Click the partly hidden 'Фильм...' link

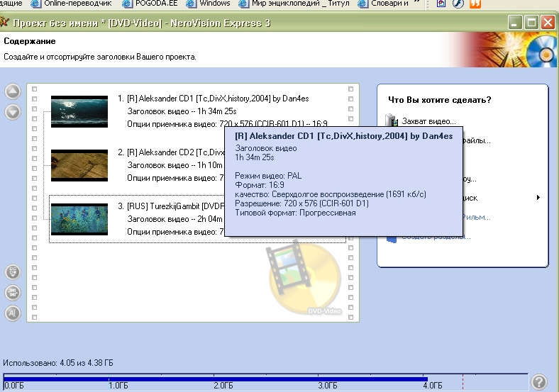(x=477, y=217)
